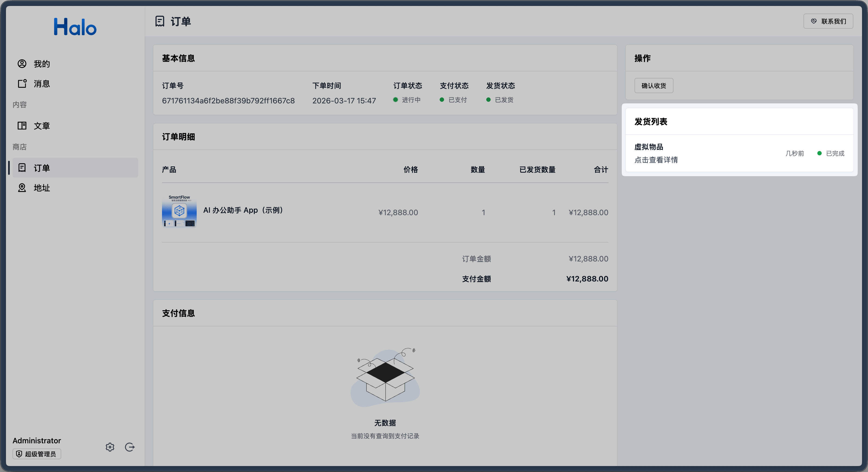Viewport: 868px width, 472px height.
Task: Click the 超级管理员 role badge
Action: [x=37, y=454]
